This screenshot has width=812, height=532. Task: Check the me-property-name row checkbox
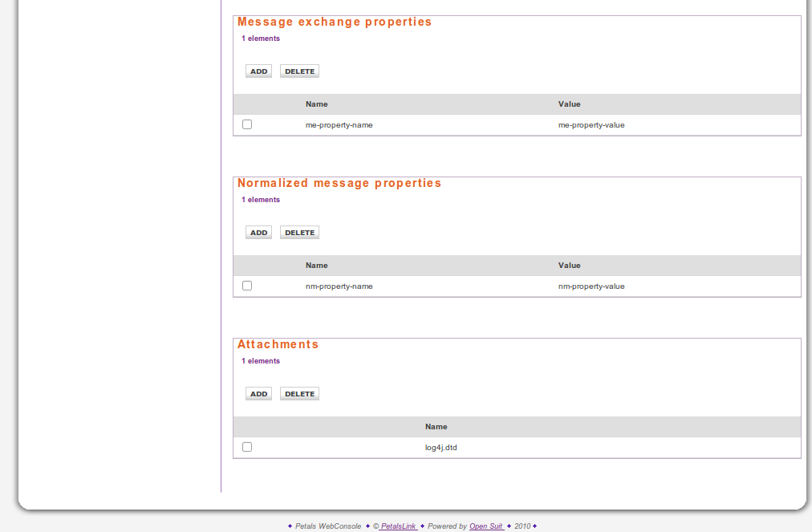pos(247,124)
